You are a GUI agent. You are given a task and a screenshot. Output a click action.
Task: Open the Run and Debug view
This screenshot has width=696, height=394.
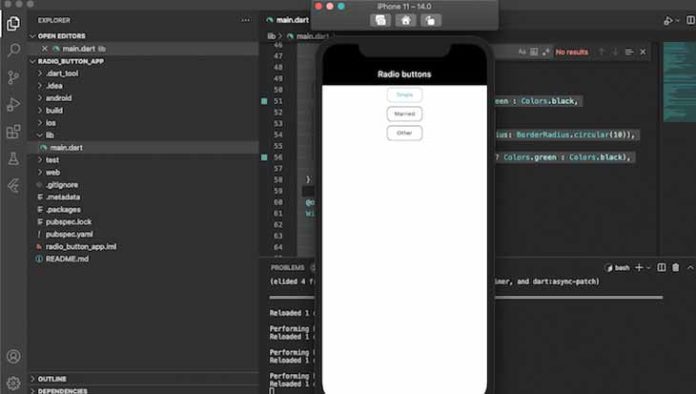coord(14,104)
